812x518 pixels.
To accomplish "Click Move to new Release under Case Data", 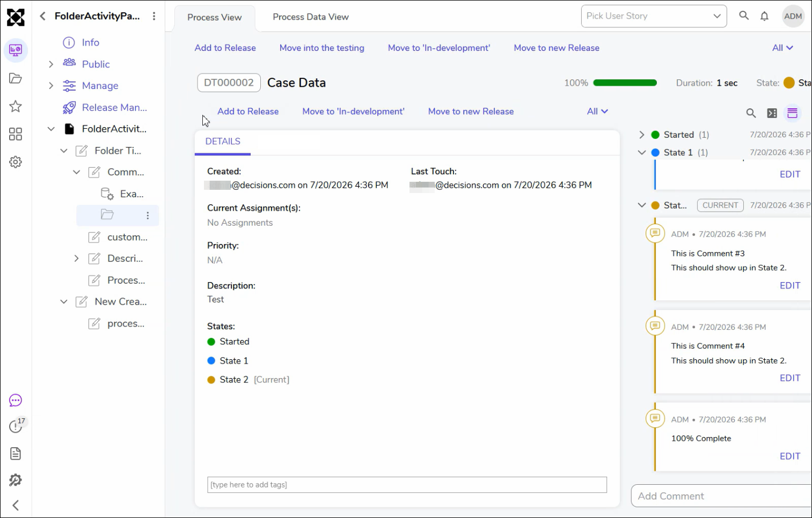I will [x=471, y=111].
